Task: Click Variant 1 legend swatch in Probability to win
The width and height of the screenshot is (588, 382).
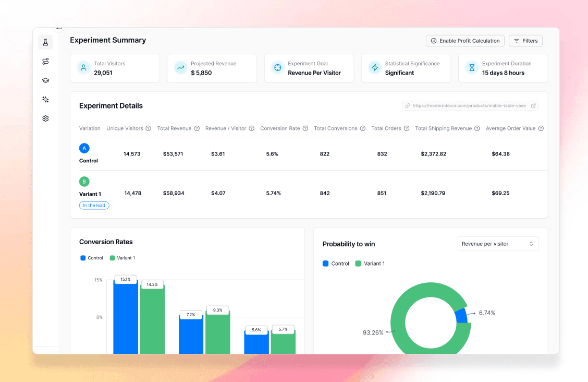Action: (x=358, y=264)
